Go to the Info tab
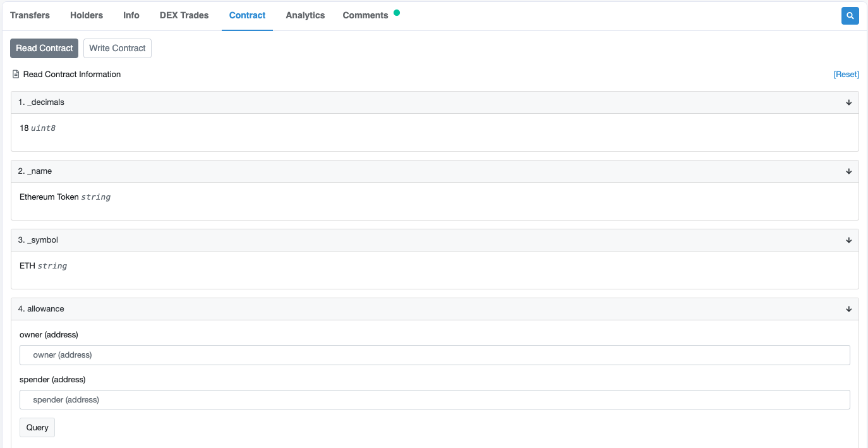868x448 pixels. (131, 15)
